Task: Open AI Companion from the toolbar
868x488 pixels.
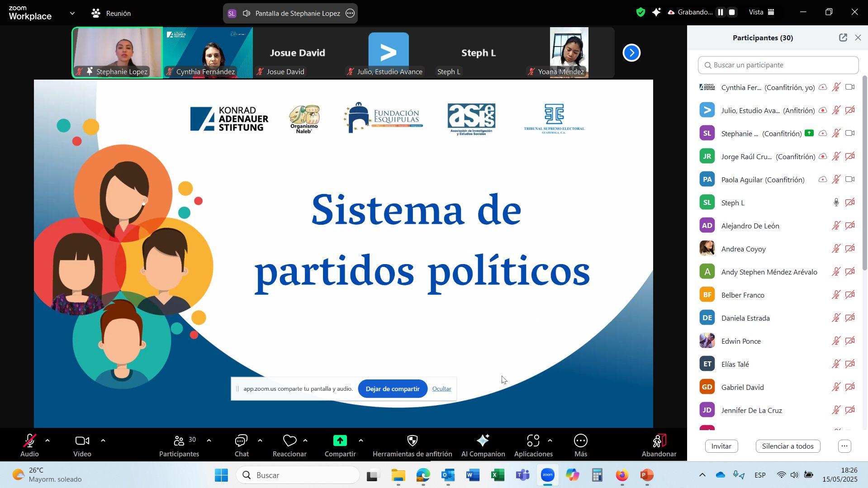Action: (483, 441)
